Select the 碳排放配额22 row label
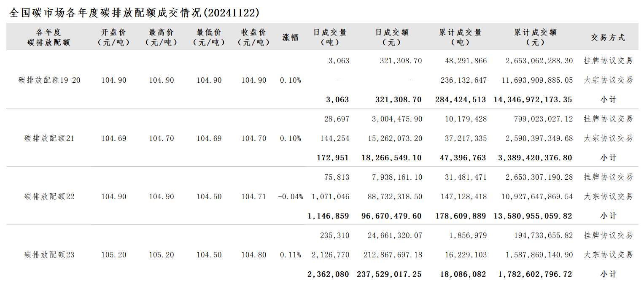 coord(49,197)
